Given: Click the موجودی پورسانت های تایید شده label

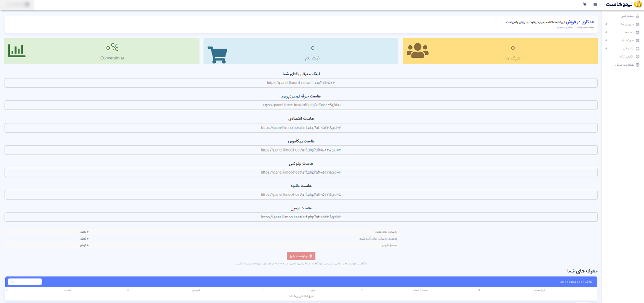Looking at the screenshot, I should (378, 238).
